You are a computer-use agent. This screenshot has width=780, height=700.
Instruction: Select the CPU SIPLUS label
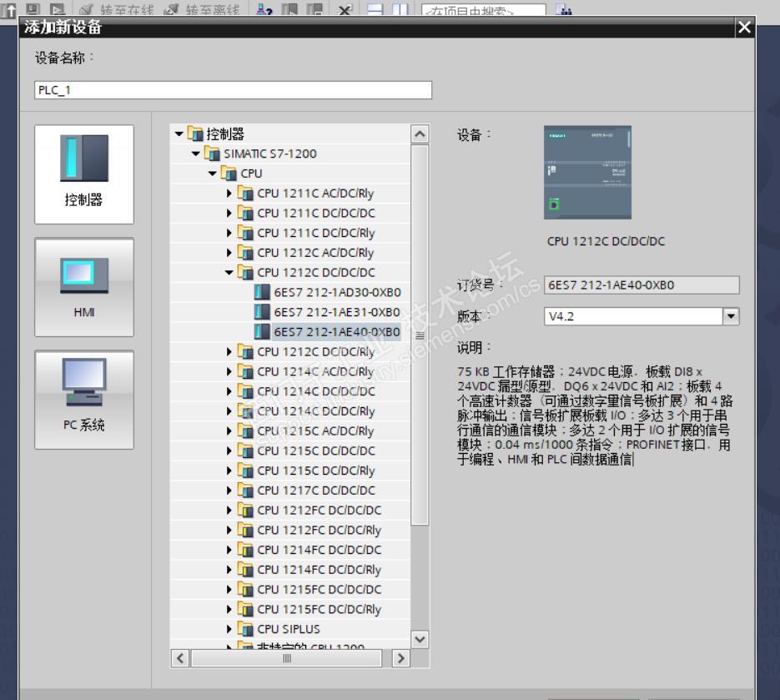[x=289, y=629]
